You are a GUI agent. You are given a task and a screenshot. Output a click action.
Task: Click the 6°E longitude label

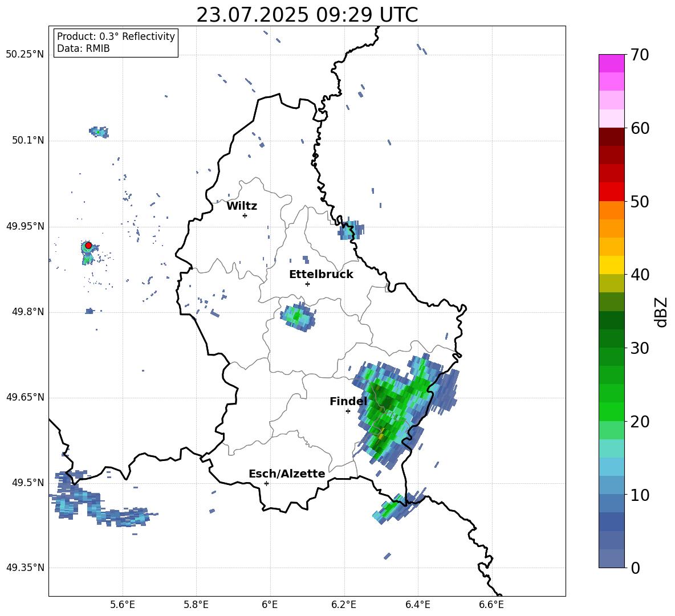tap(270, 605)
